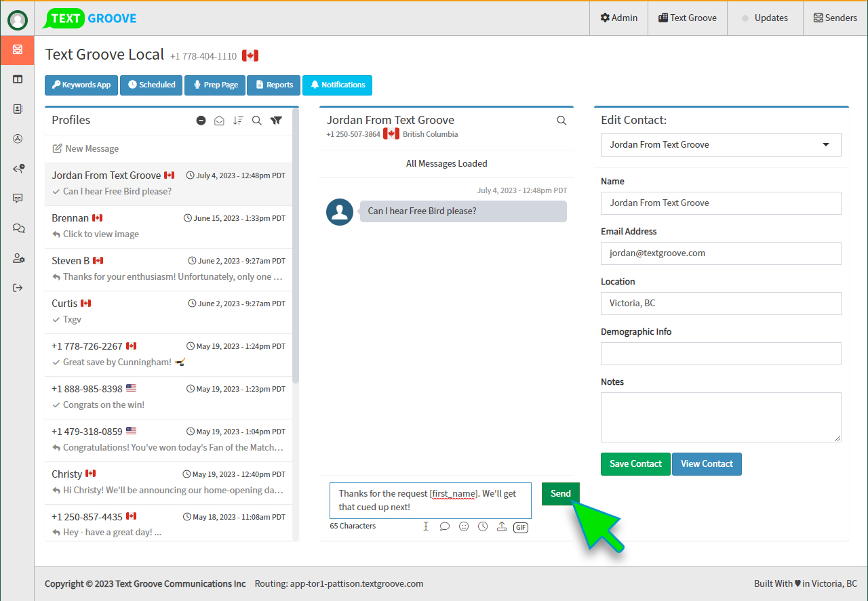
Task: Open the +1 250-857-4435 conversation
Action: point(168,523)
